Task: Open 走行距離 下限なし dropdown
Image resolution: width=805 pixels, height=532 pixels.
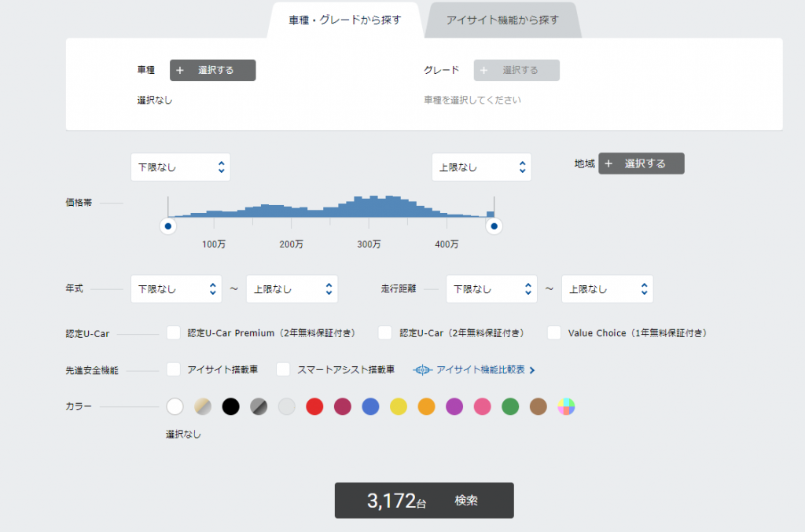Action: [x=491, y=289]
